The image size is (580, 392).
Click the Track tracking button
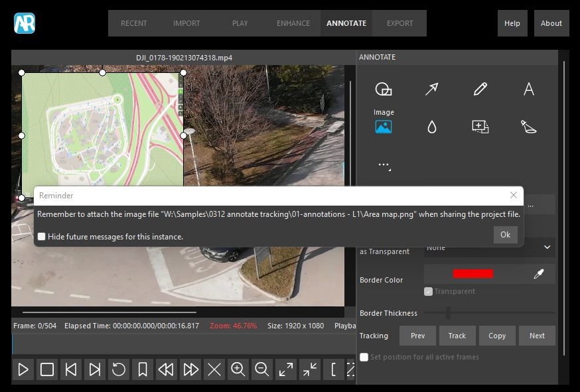457,336
